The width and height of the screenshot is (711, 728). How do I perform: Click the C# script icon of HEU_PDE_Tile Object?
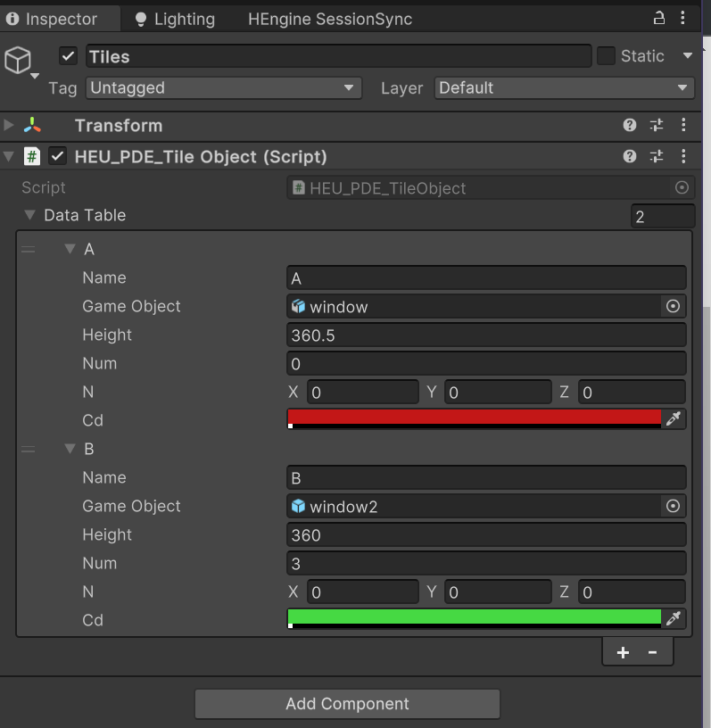31,156
